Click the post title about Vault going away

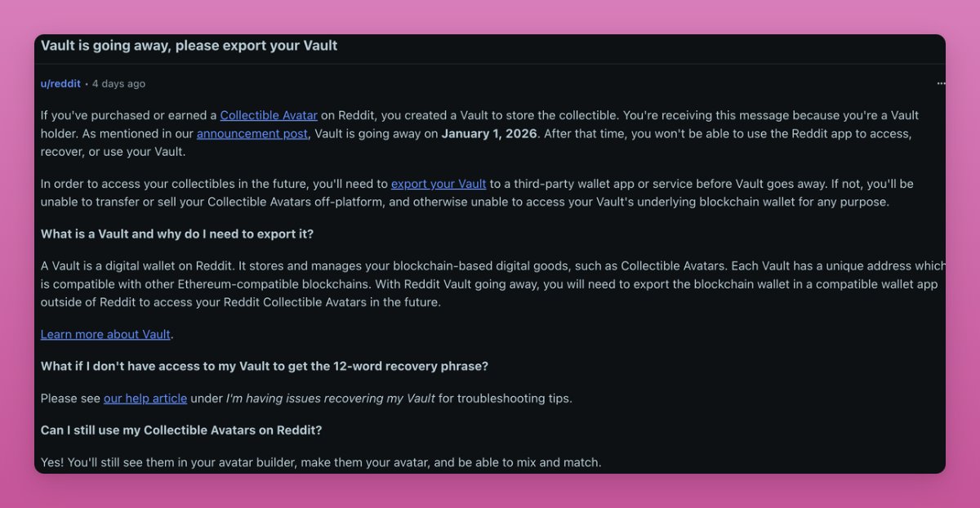point(189,46)
